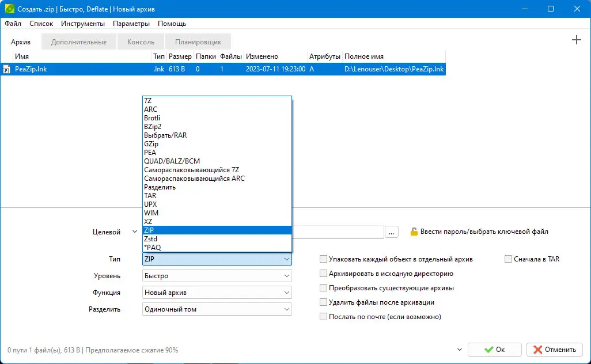
Task: Choose 7Z from the type list
Action: (x=217, y=101)
